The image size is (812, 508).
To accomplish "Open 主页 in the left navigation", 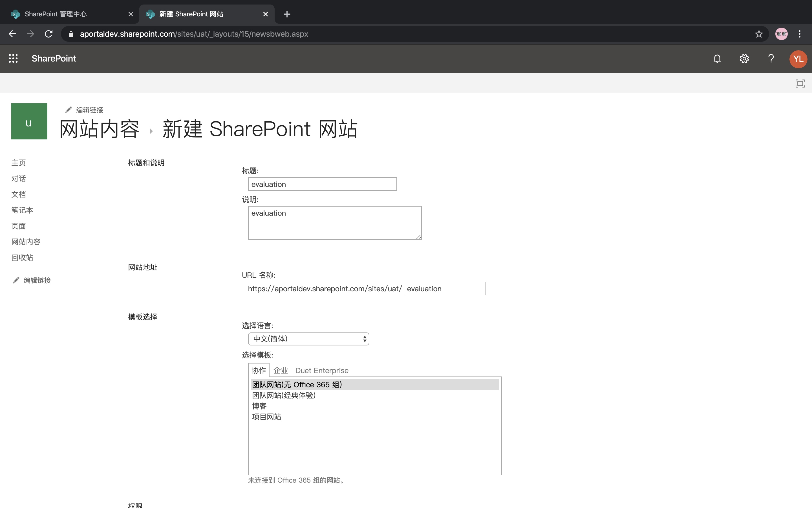I will point(18,163).
